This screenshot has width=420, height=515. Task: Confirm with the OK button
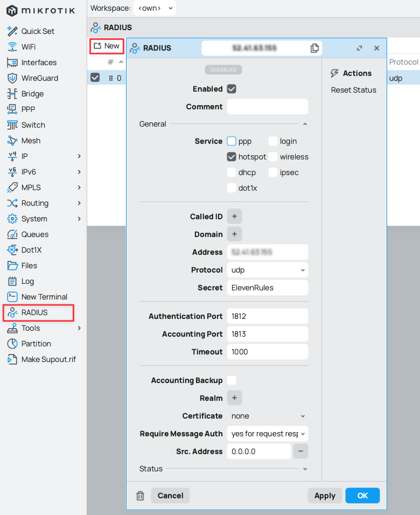click(362, 496)
